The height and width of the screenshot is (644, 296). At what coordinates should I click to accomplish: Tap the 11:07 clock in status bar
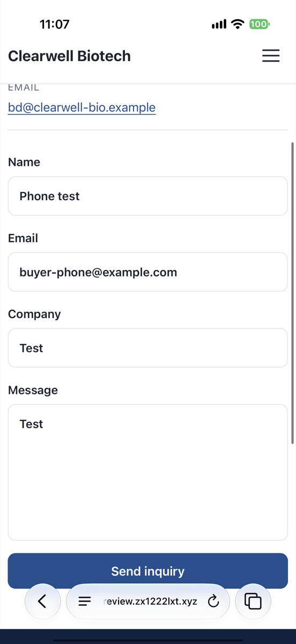click(x=55, y=24)
